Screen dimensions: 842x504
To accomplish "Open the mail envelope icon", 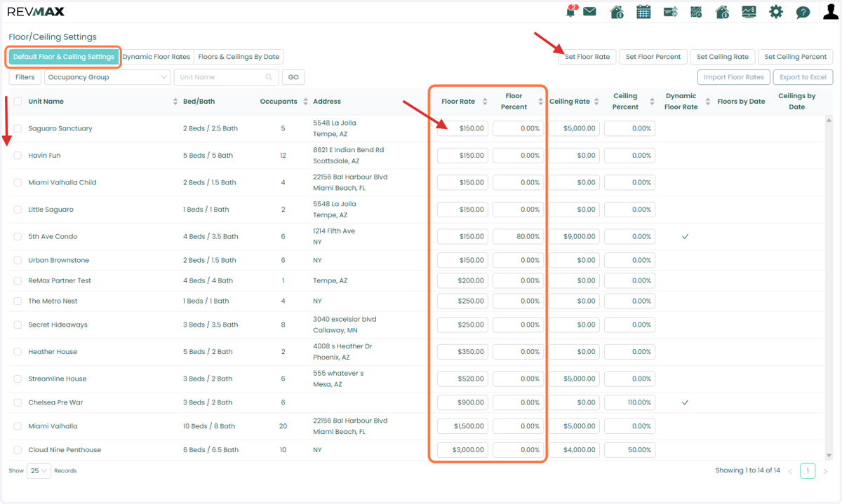I will point(589,11).
